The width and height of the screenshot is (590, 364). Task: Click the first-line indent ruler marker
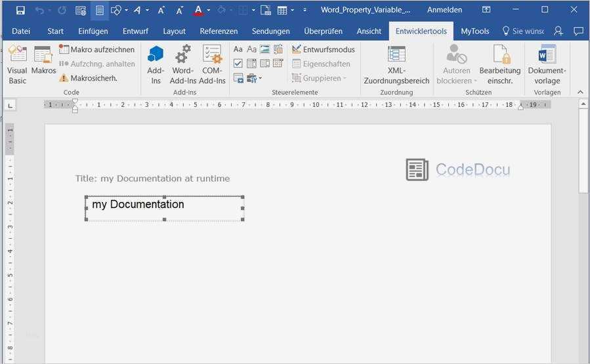[75, 101]
